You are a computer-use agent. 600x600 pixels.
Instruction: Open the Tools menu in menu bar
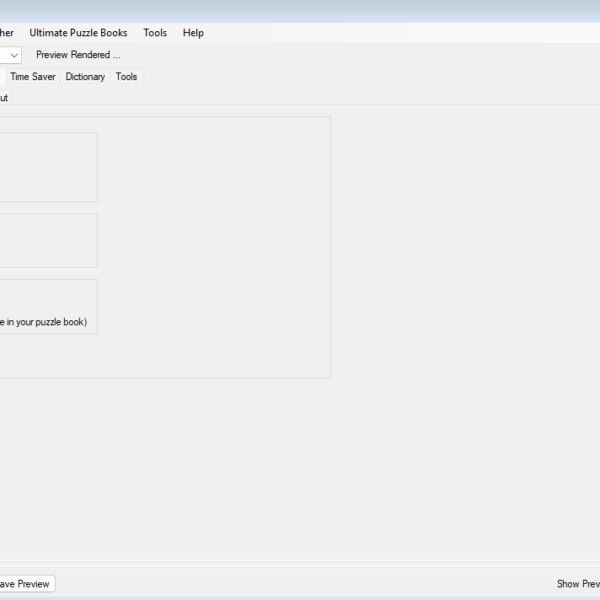tap(155, 33)
